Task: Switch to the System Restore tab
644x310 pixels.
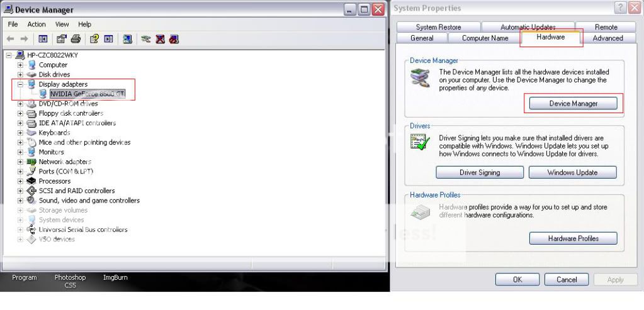Action: click(438, 27)
